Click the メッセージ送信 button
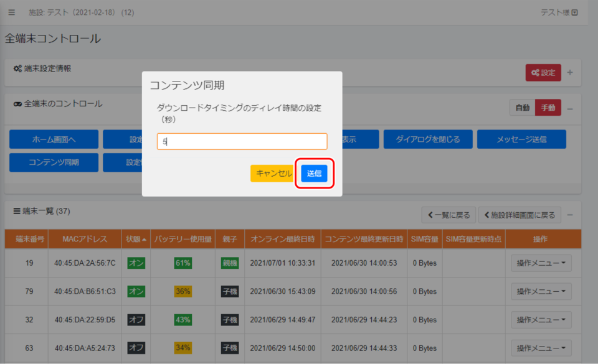Image resolution: width=598 pixels, height=364 pixels. coord(521,139)
